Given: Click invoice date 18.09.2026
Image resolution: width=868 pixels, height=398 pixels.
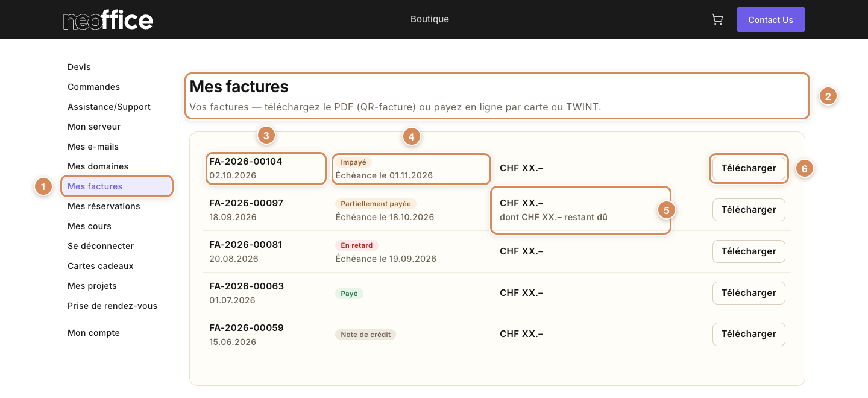Looking at the screenshot, I should 233,217.
